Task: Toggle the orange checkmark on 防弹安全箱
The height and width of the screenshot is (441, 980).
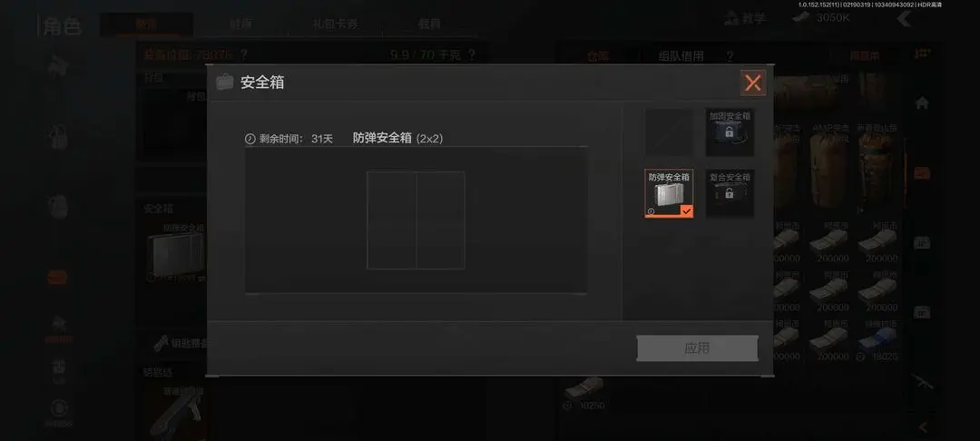Action: tap(686, 211)
